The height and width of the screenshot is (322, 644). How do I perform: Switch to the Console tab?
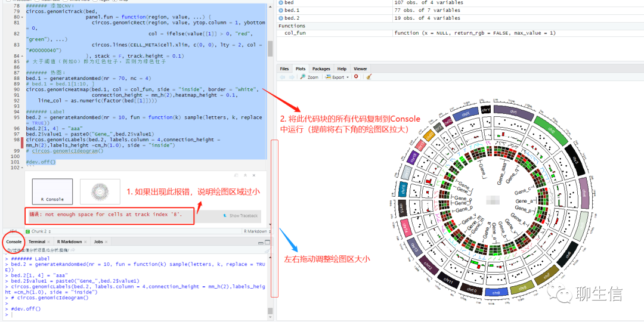(x=14, y=242)
